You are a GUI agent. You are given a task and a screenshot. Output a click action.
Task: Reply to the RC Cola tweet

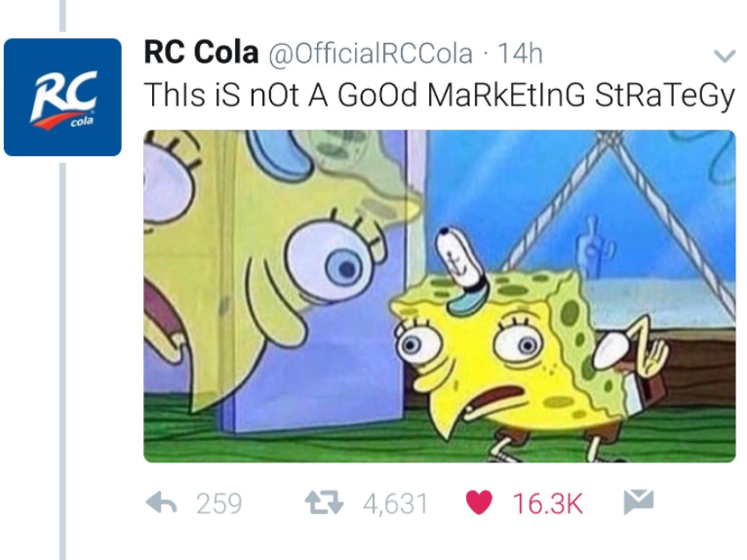pos(161,502)
